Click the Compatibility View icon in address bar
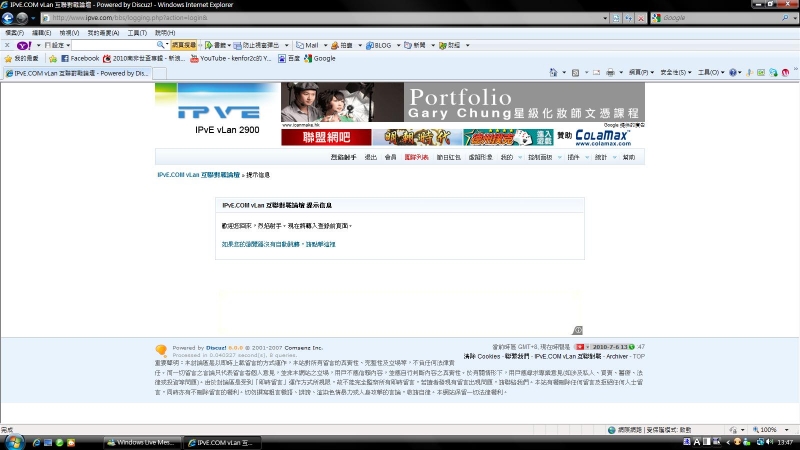Screen dimensions: 800x450 616,18
